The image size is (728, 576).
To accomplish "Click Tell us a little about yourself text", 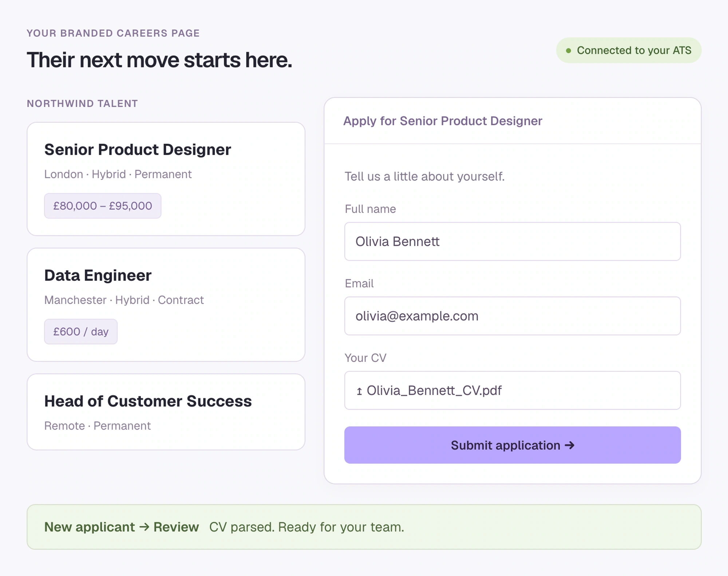I will [424, 176].
